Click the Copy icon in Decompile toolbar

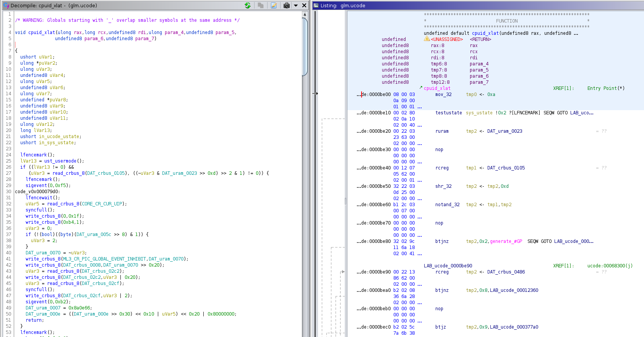pyautogui.click(x=261, y=5)
